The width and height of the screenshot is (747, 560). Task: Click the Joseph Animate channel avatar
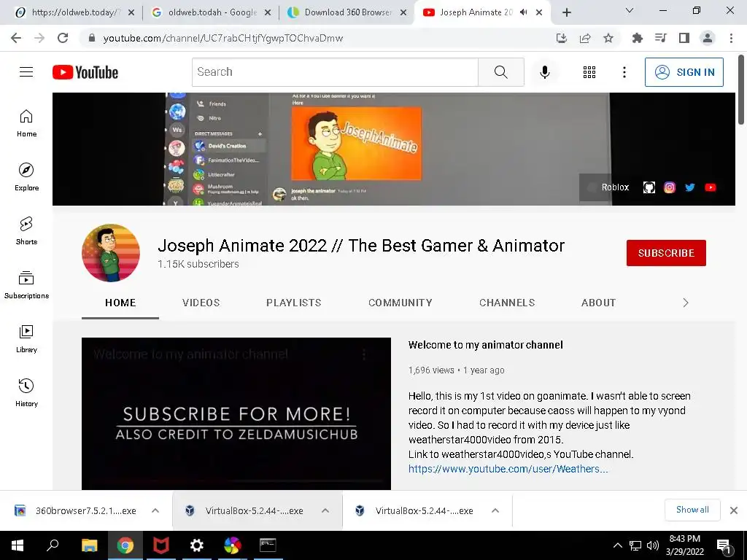click(111, 253)
